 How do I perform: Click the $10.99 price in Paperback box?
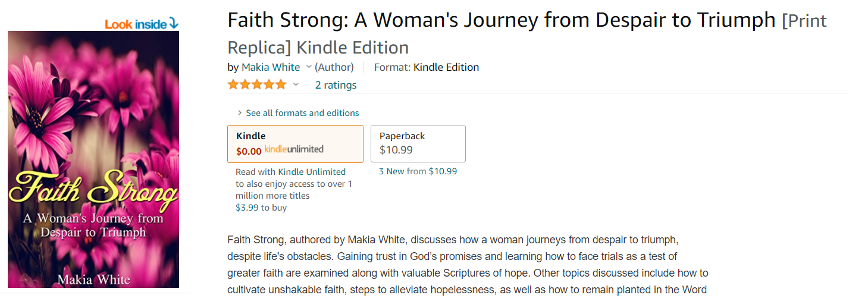click(396, 150)
